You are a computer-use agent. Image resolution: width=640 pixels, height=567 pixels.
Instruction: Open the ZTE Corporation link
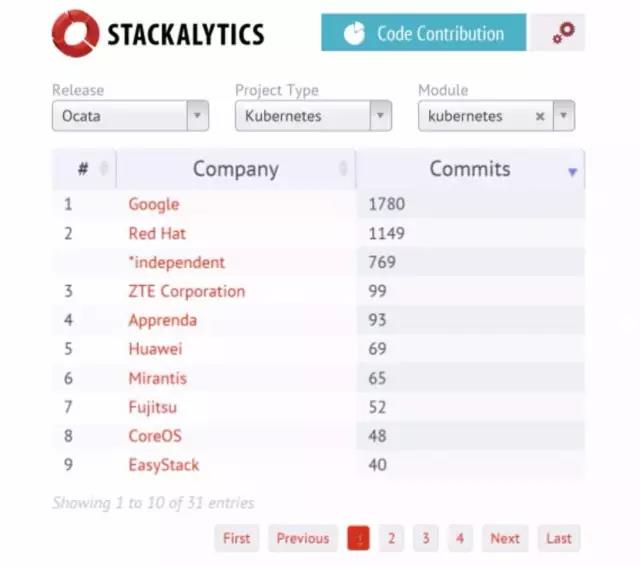coord(187,291)
